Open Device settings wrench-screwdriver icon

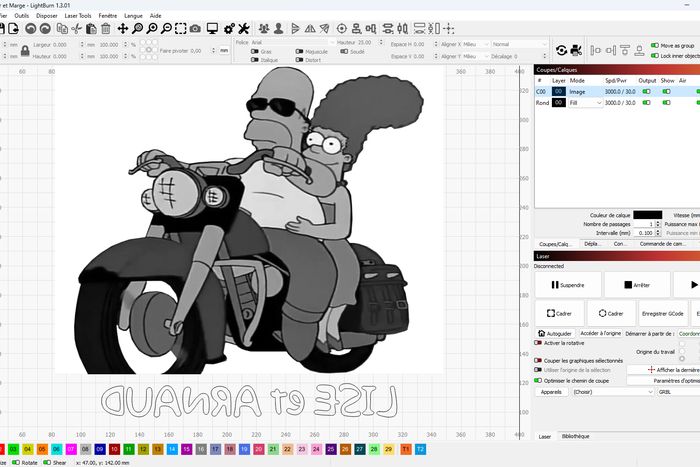click(x=244, y=29)
